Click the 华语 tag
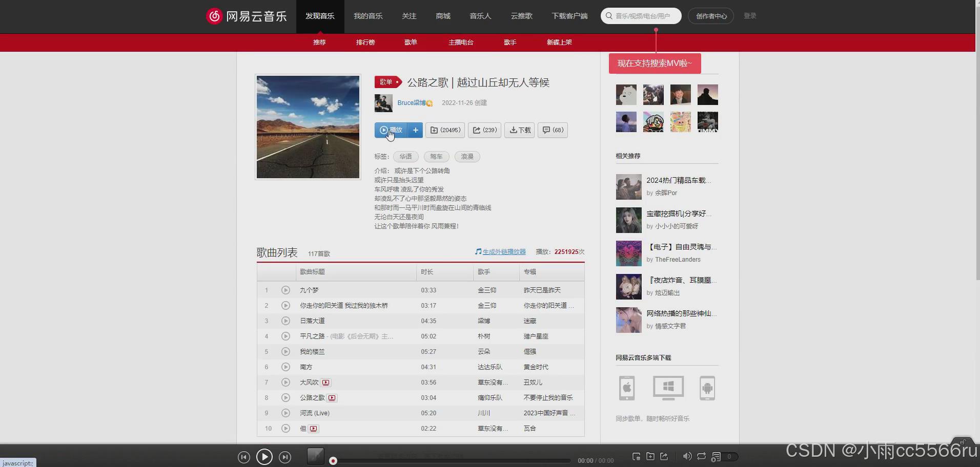 (x=406, y=157)
